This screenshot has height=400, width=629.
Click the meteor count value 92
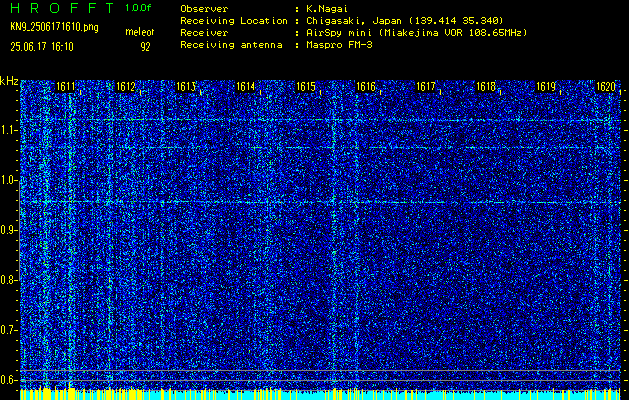click(145, 47)
